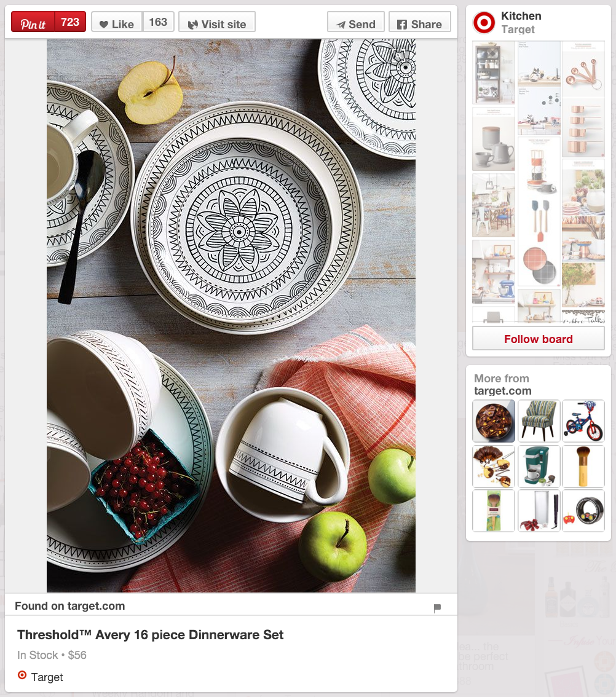Click the chocolate bark thumbnail
This screenshot has width=616, height=697.
pos(494,420)
